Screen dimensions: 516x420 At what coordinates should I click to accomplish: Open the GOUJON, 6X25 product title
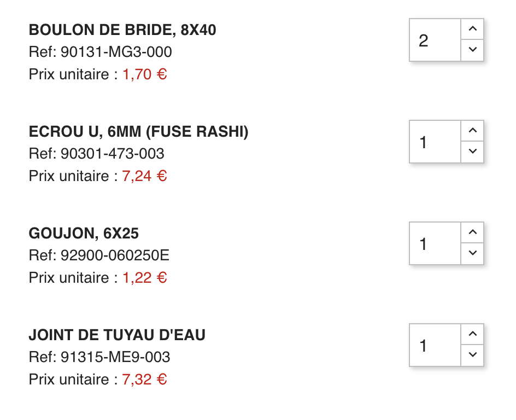84,234
